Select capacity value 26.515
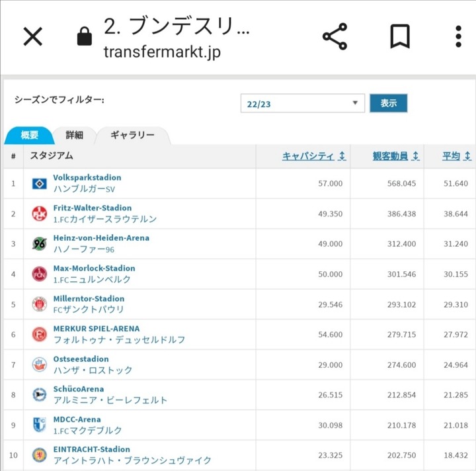The width and height of the screenshot is (476, 471). [331, 395]
